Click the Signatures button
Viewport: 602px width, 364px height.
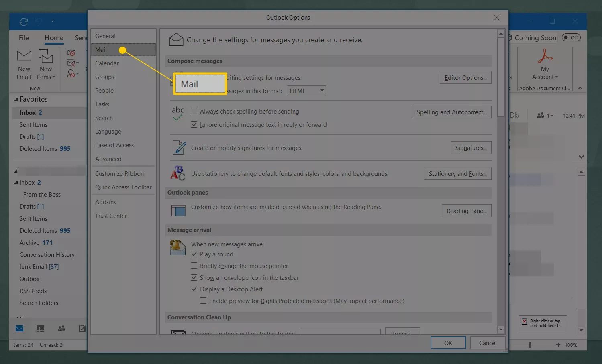(x=471, y=148)
